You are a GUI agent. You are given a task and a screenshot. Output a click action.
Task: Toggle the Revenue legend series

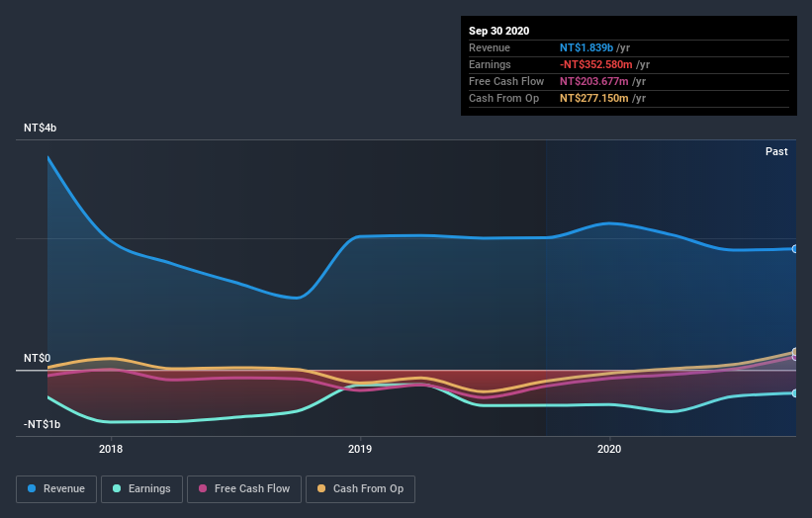(56, 489)
